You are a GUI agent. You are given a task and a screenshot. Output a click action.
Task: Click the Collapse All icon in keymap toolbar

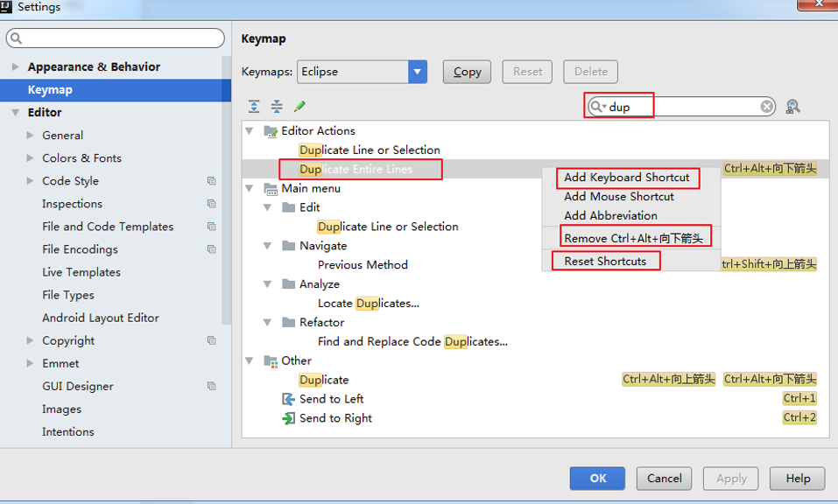point(277,106)
